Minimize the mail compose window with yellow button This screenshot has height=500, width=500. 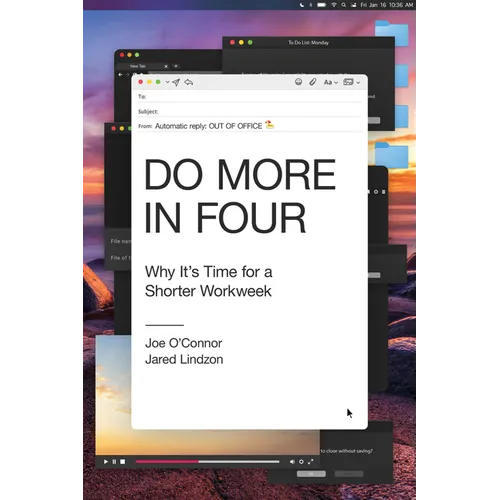149,82
